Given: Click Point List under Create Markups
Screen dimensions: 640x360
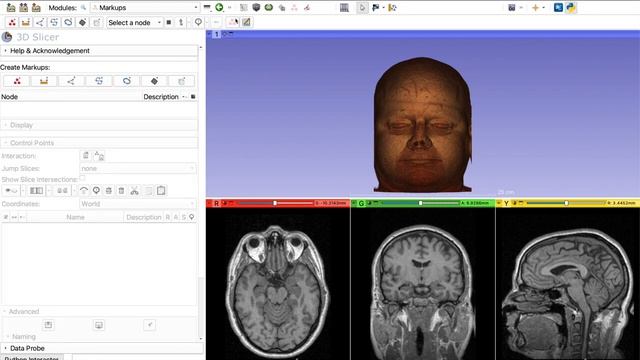Looking at the screenshot, I should tap(17, 81).
